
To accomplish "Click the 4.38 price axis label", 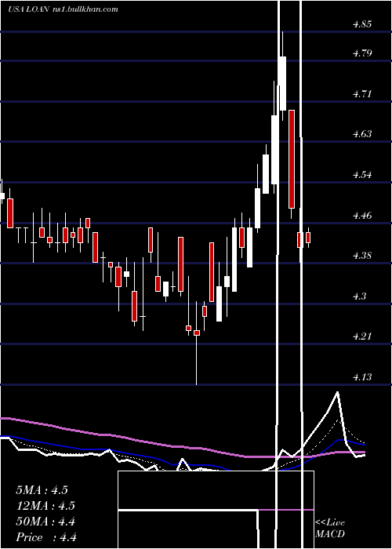I will coord(362,256).
